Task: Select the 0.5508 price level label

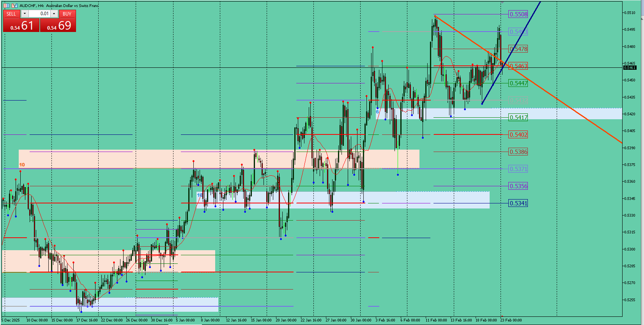Action: pyautogui.click(x=518, y=14)
